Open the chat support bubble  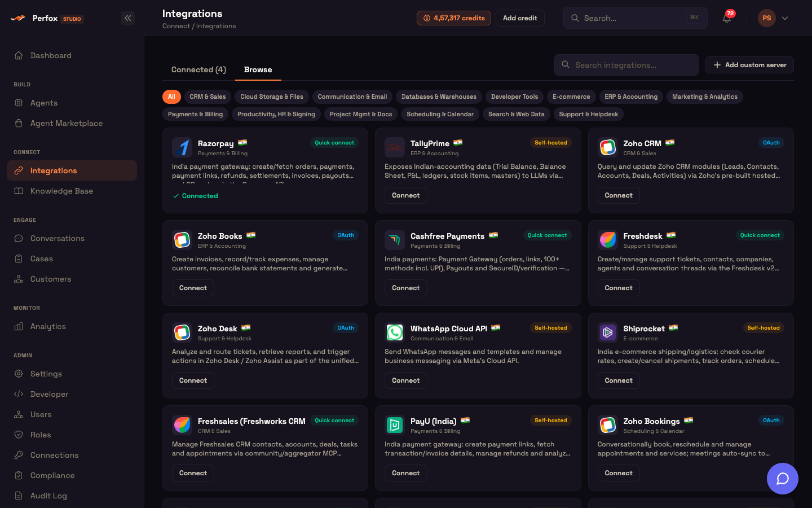coord(782,479)
